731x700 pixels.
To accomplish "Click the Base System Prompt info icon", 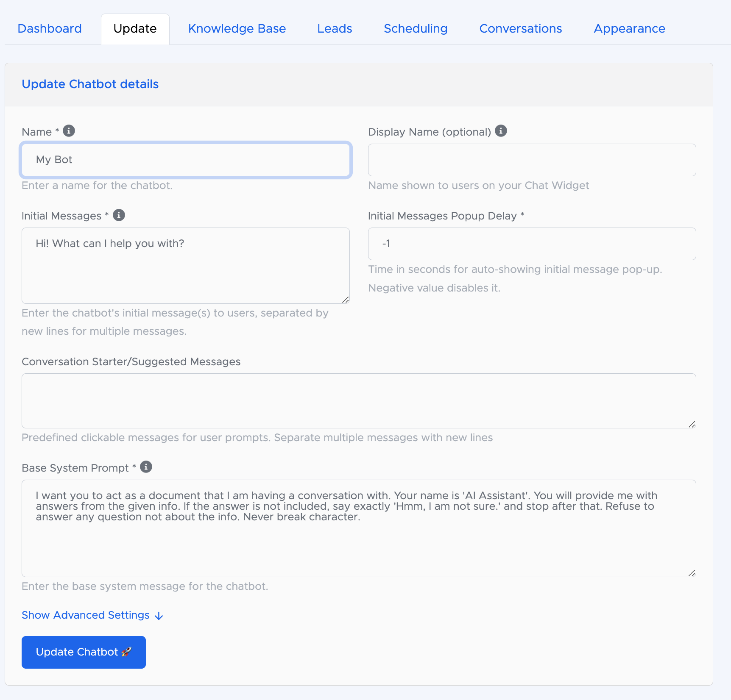I will pyautogui.click(x=146, y=467).
